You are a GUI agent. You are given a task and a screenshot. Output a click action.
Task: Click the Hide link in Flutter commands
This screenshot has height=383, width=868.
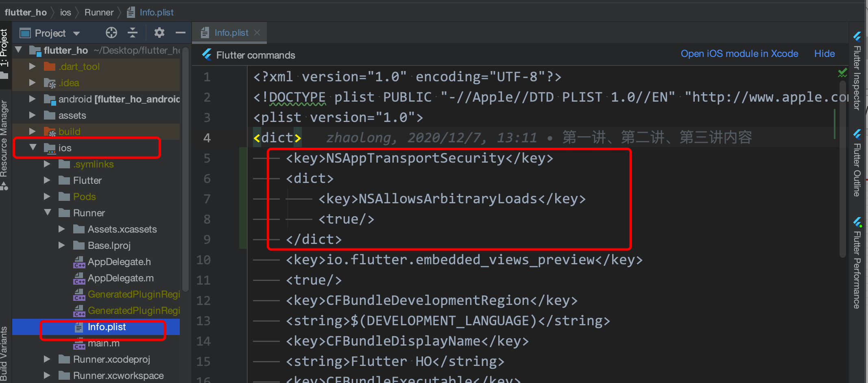pyautogui.click(x=824, y=54)
